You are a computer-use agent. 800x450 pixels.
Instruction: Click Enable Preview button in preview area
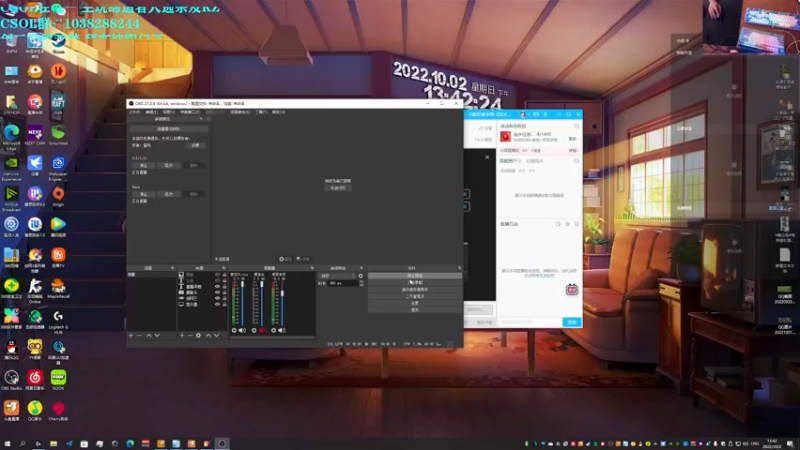(338, 188)
